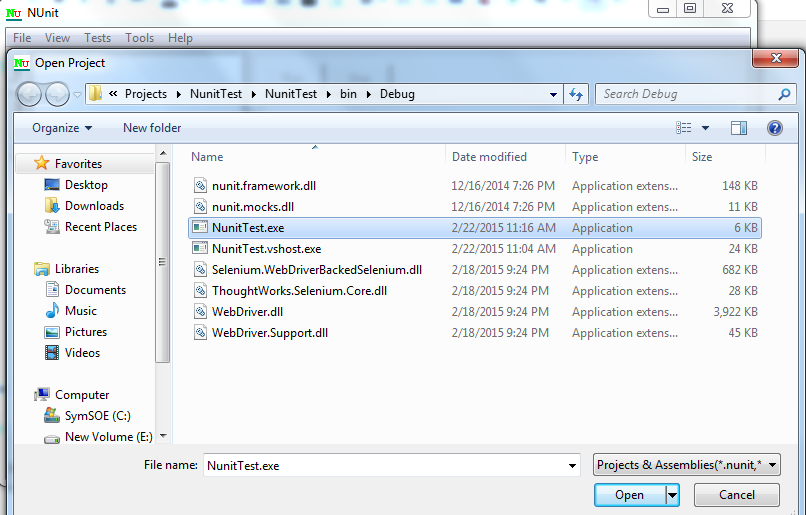Click the Projects breadcrumb segment

[146, 94]
